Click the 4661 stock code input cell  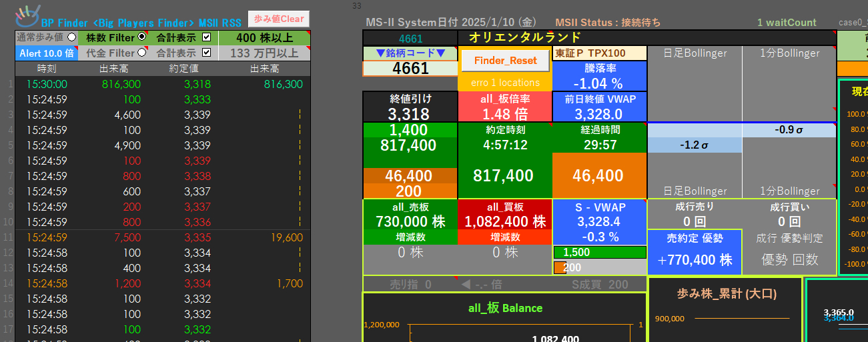click(x=410, y=69)
